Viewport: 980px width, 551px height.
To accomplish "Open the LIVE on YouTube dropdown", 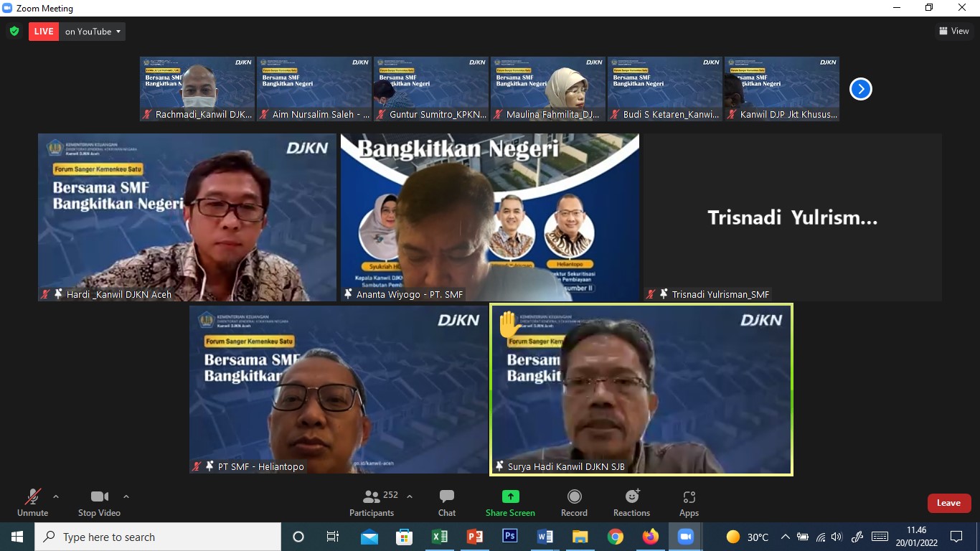I will pos(93,32).
